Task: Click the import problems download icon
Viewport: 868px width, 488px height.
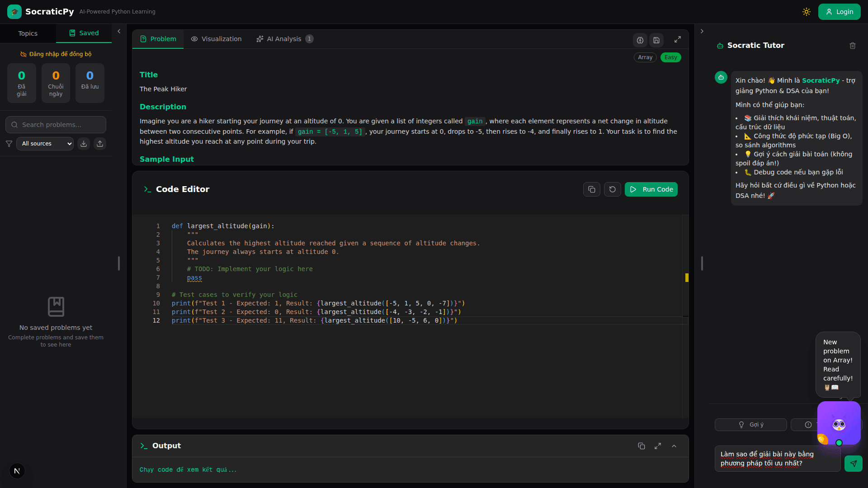Action: [84, 144]
